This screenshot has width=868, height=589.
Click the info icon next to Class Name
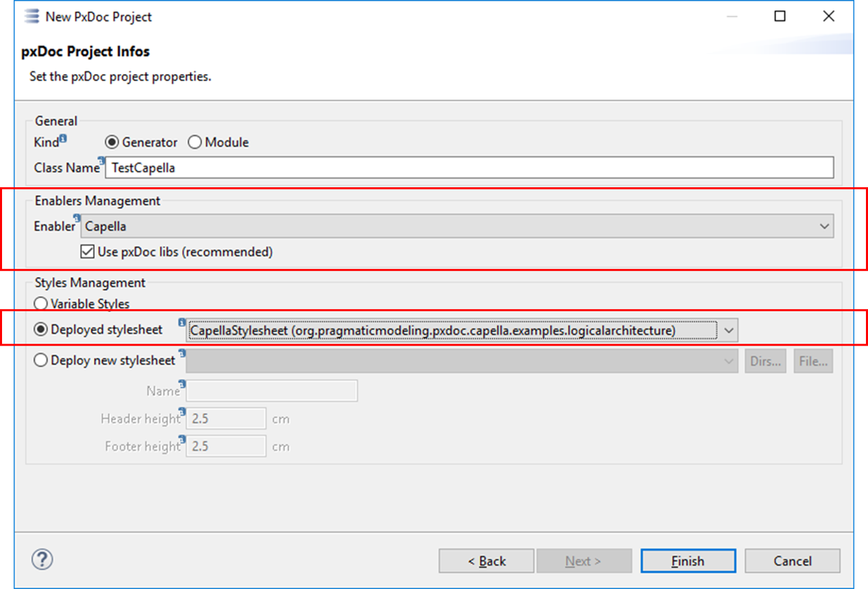[x=101, y=162]
